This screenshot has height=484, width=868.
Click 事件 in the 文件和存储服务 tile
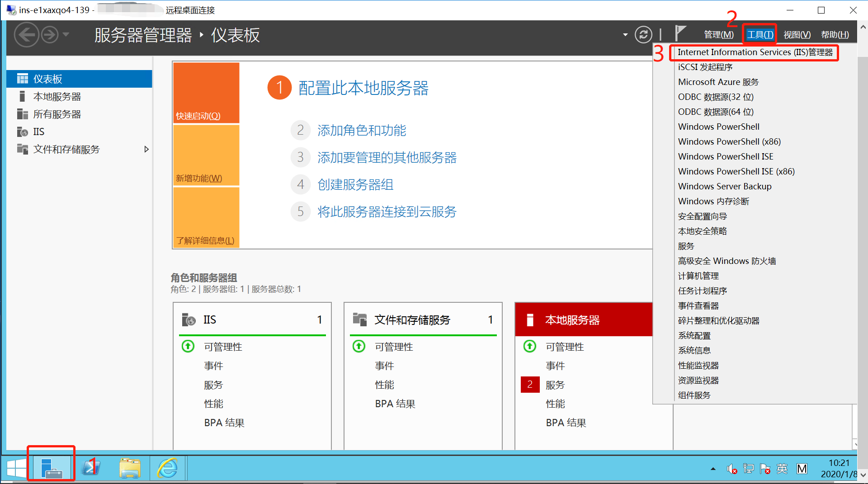click(x=384, y=366)
